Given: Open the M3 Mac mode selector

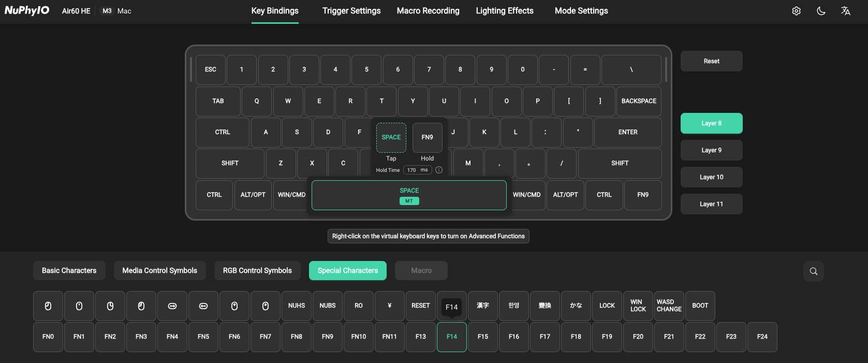Looking at the screenshot, I should click(116, 11).
